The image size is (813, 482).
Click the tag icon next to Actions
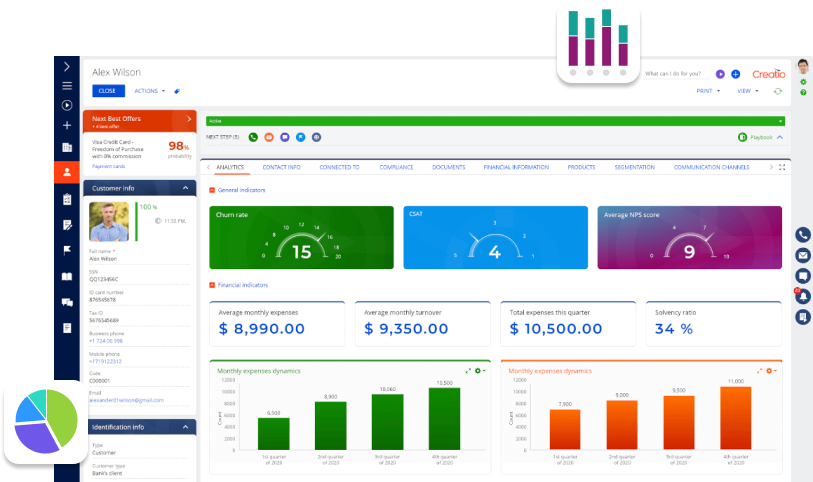(177, 91)
